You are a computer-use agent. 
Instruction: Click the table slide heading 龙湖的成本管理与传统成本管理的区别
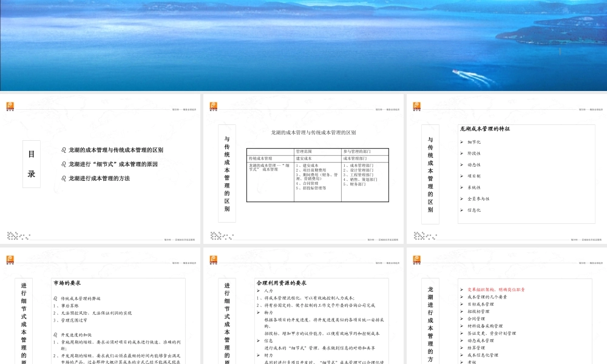point(313,132)
